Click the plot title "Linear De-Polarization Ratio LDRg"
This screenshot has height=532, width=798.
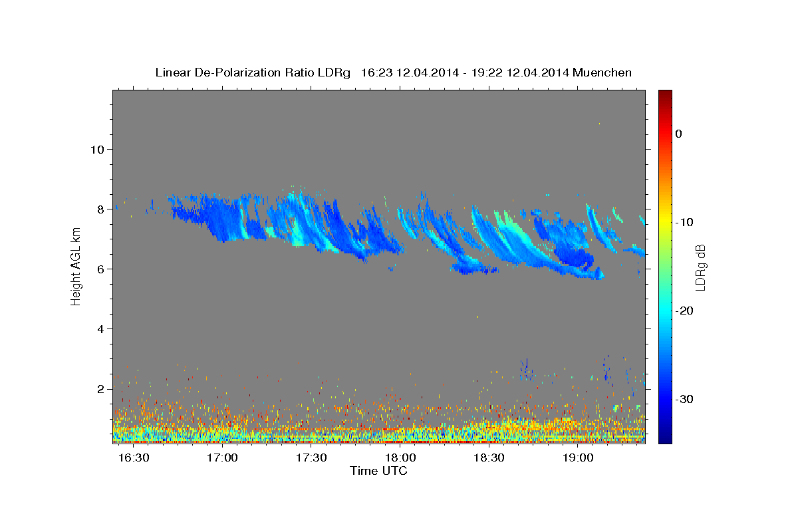[x=252, y=72]
